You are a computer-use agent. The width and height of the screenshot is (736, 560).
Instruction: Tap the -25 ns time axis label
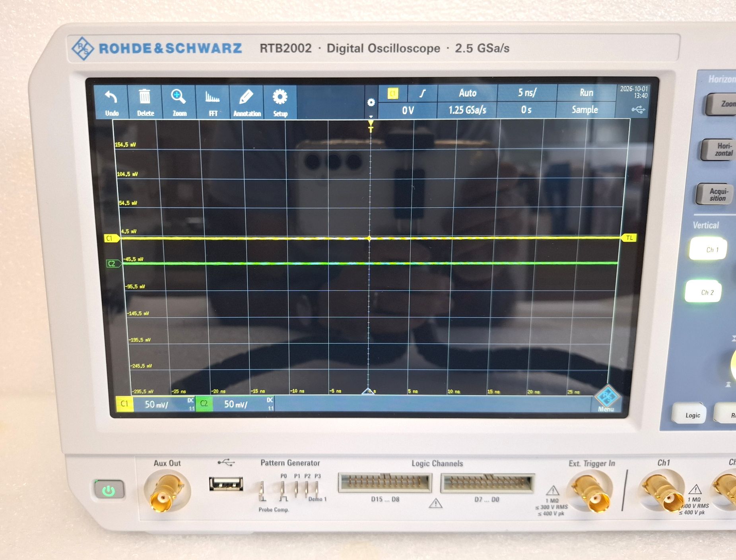pos(179,391)
